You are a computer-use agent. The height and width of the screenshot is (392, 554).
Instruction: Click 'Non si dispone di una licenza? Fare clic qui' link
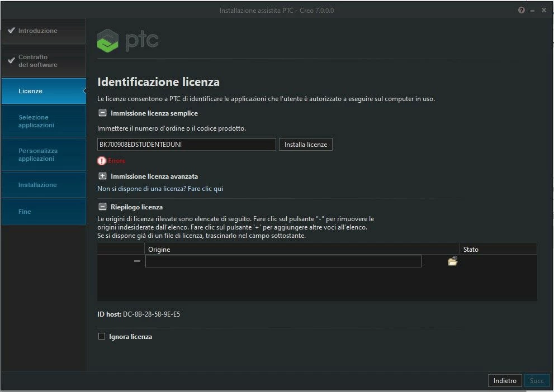point(160,189)
